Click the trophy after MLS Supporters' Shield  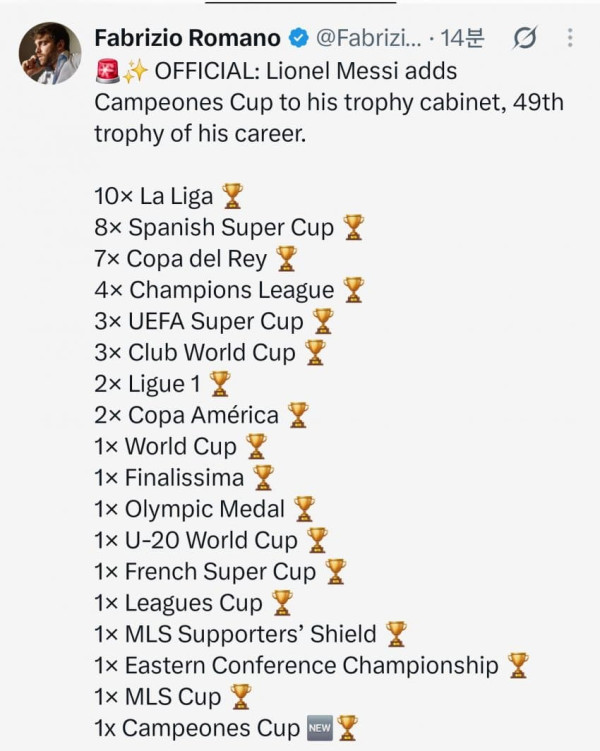(x=396, y=634)
